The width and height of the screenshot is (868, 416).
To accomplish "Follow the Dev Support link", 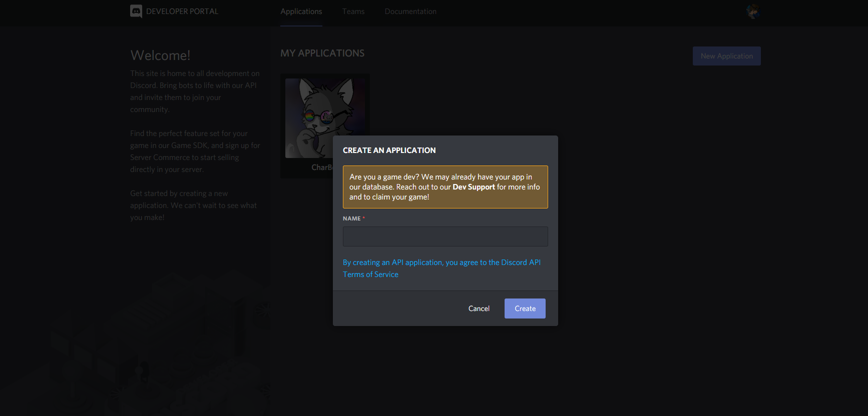I will pyautogui.click(x=474, y=187).
